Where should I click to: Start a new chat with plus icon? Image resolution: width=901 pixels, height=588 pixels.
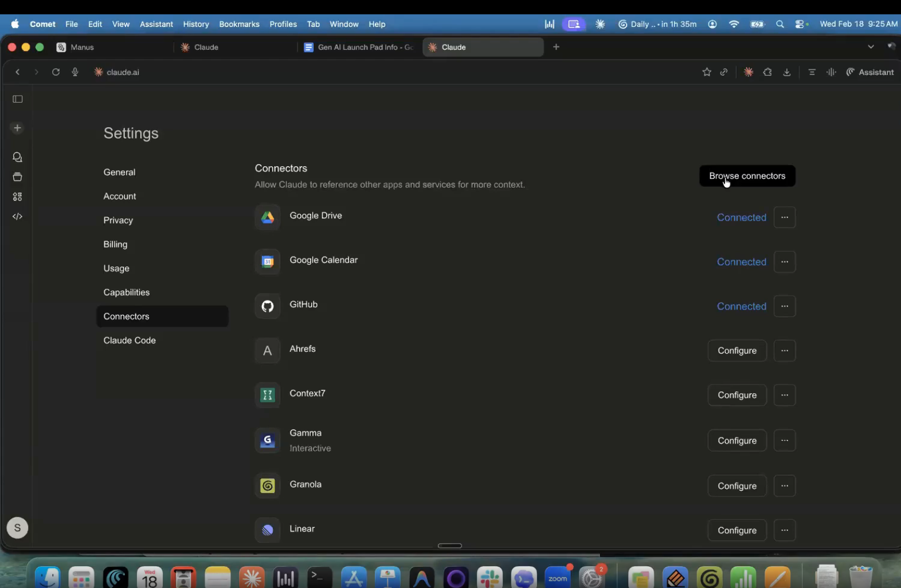[18, 128]
